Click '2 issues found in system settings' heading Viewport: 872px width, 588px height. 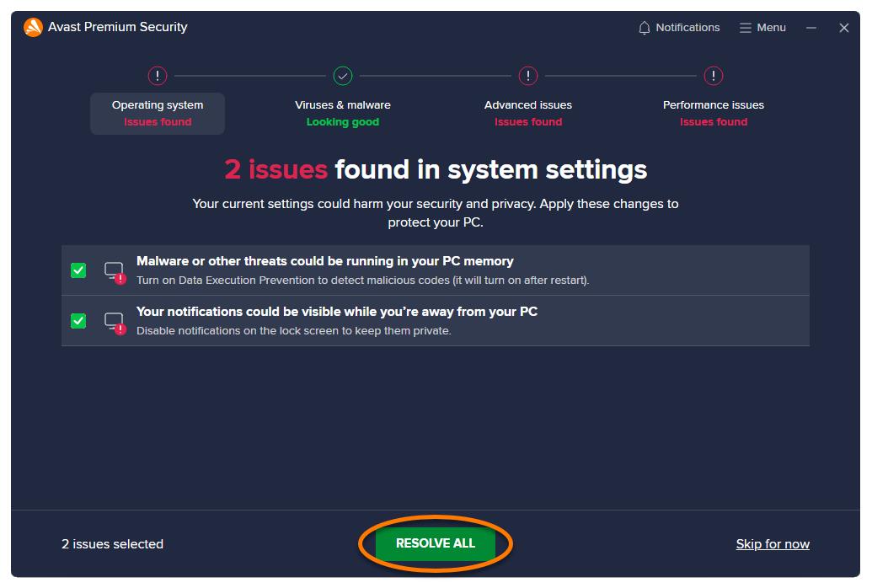[x=436, y=169]
